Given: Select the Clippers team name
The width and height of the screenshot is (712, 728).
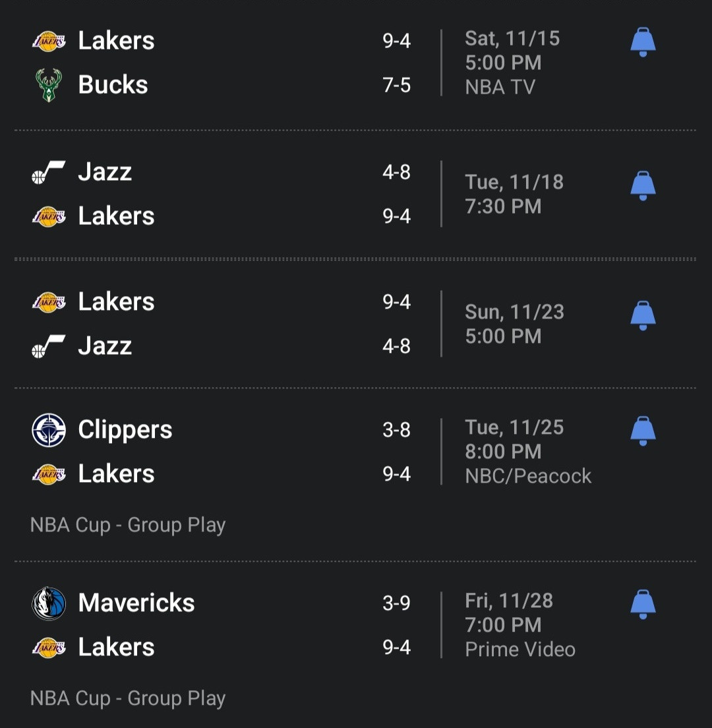Looking at the screenshot, I should click(125, 430).
